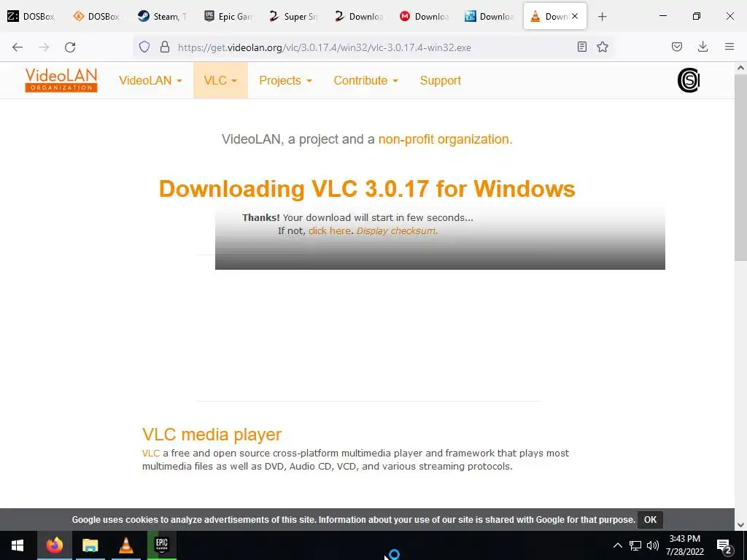Switch to the Super Sn tab
The height and width of the screenshot is (560, 747).
click(x=293, y=16)
